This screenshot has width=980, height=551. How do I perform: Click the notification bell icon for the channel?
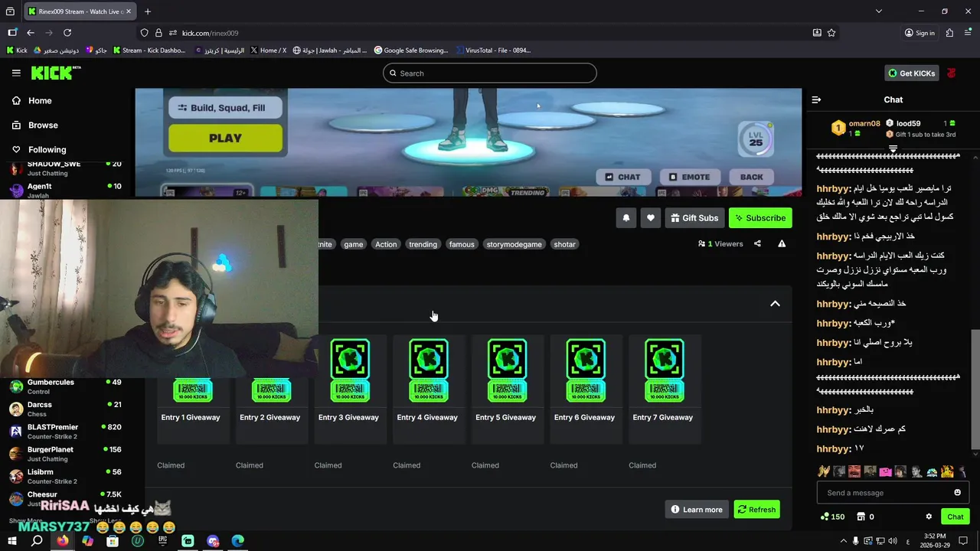(x=626, y=218)
